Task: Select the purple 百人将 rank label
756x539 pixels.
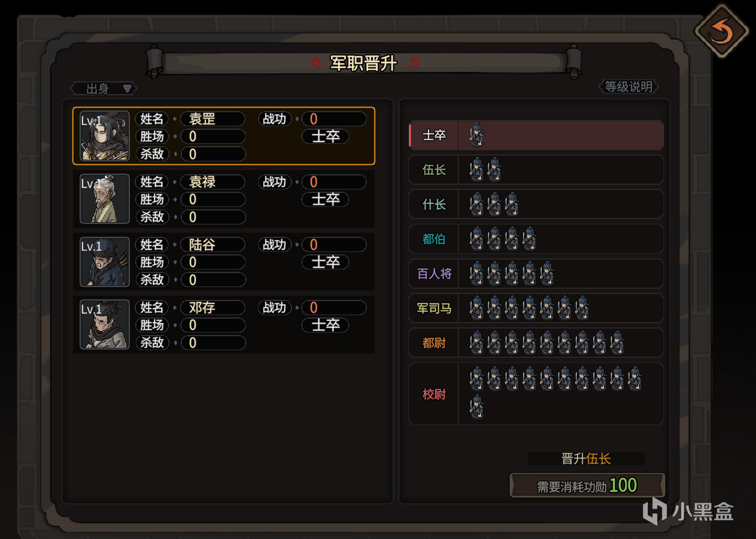Action: [x=434, y=274]
